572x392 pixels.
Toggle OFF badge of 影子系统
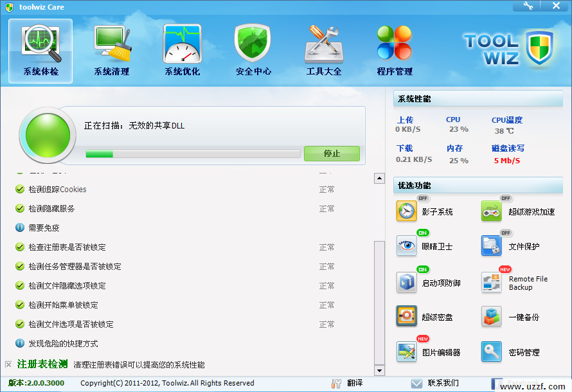[423, 198]
